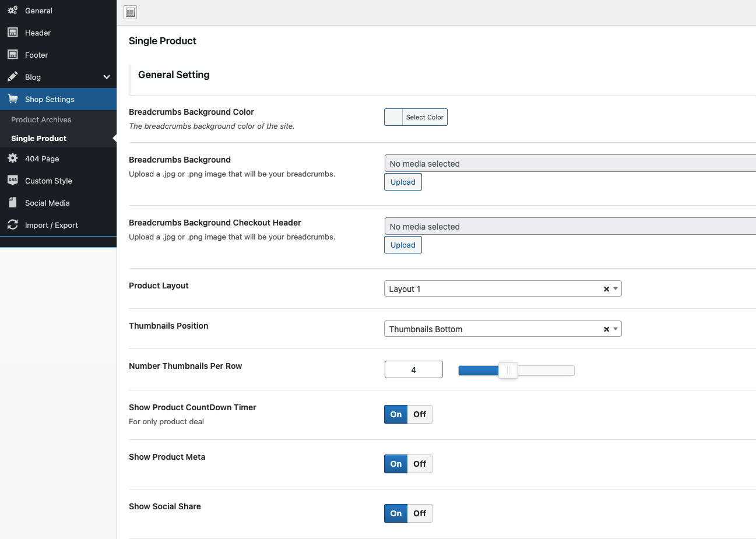Open the Thumbnails Position dropdown
Viewport: 756px width, 539px height.
click(x=502, y=329)
